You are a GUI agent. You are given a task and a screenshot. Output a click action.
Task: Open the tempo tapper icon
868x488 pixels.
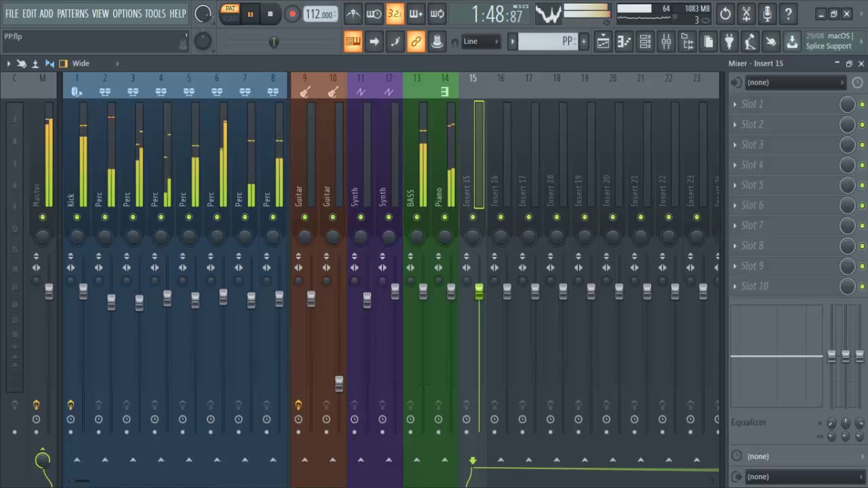(749, 42)
